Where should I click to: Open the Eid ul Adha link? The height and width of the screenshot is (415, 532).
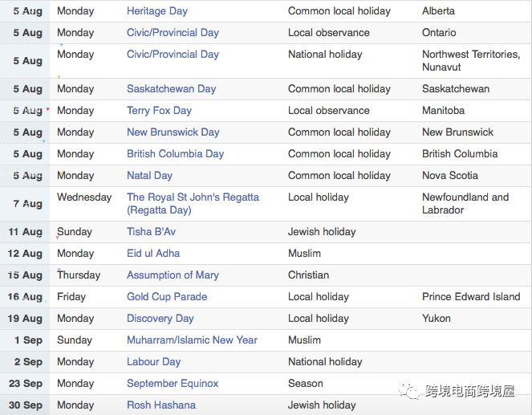tap(153, 254)
